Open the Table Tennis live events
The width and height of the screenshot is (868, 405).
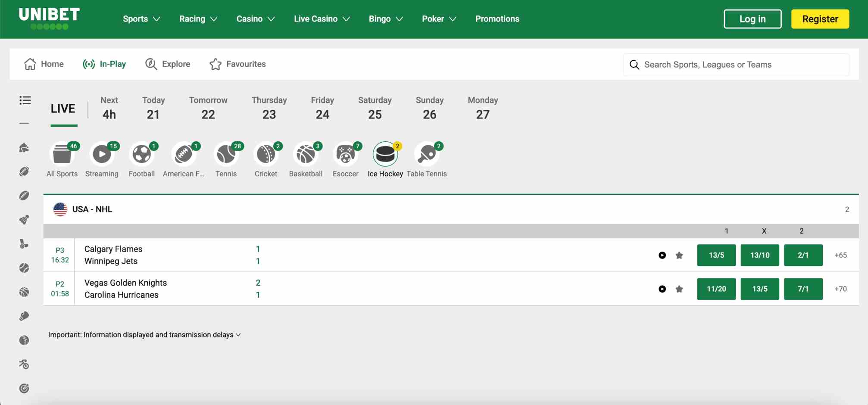click(427, 154)
